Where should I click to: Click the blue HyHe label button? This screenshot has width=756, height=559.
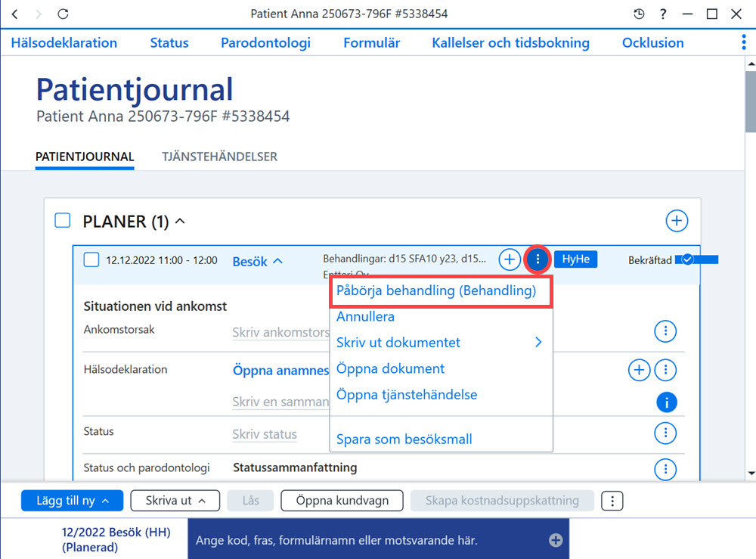[x=575, y=259]
